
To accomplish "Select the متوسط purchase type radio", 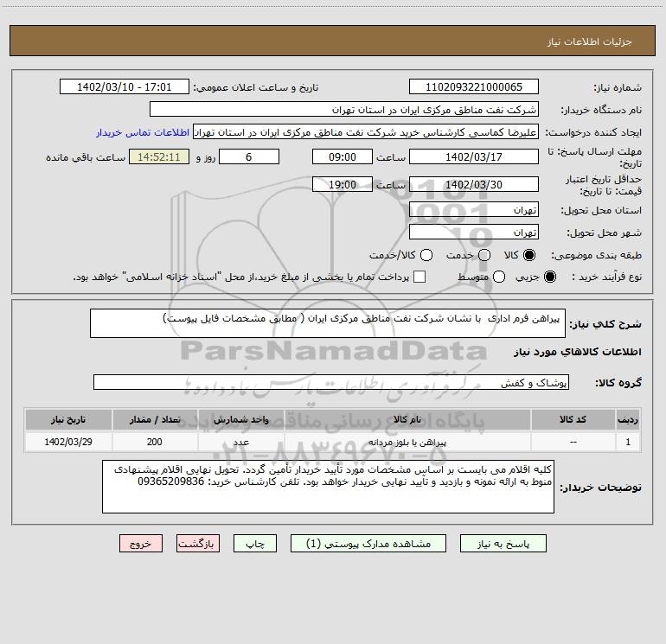I will click(x=499, y=277).
